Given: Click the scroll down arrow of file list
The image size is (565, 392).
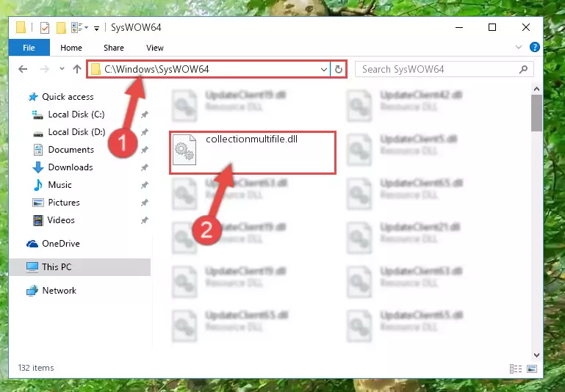Looking at the screenshot, I should click(536, 355).
